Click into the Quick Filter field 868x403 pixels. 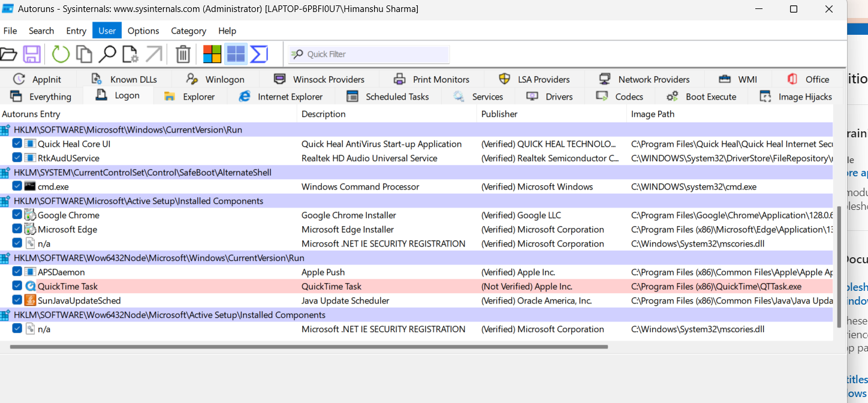pos(369,54)
